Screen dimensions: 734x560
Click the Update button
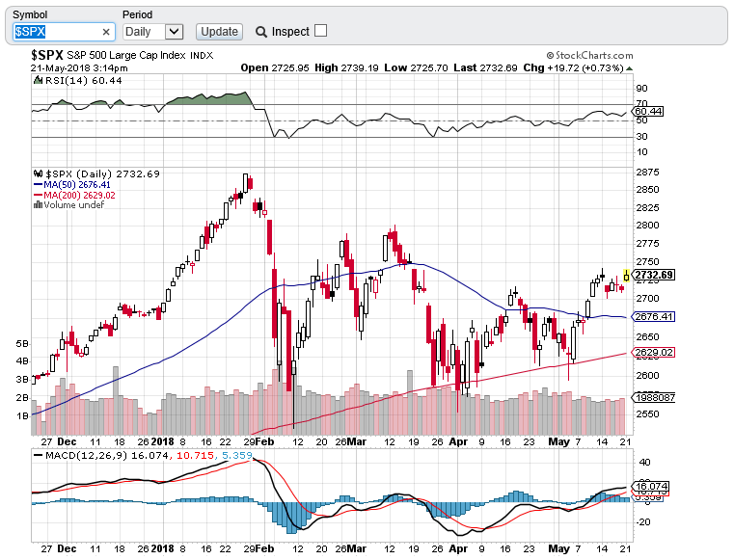(219, 32)
